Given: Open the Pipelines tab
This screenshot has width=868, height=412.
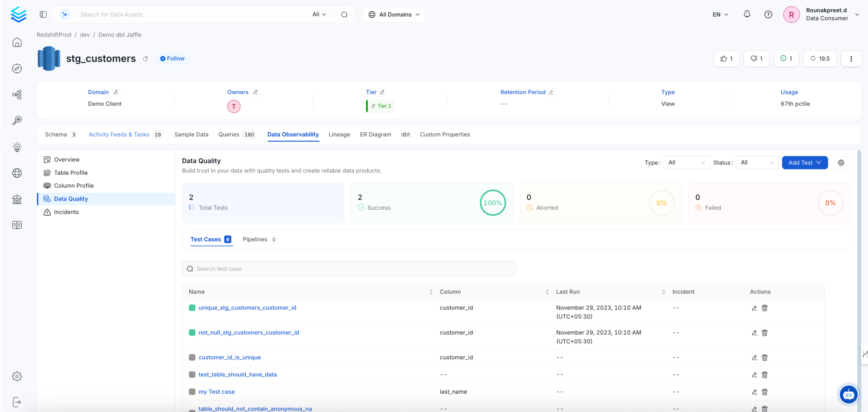Looking at the screenshot, I should click(255, 239).
